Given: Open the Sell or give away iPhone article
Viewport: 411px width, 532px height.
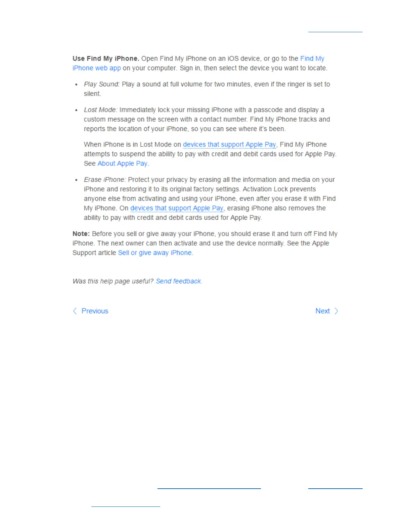Looking at the screenshot, I should tap(155, 253).
